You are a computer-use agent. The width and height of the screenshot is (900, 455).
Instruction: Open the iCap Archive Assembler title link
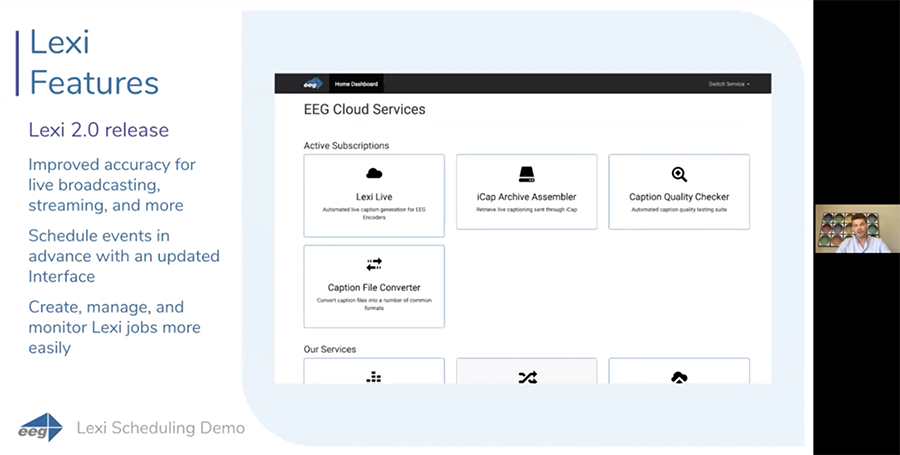526,197
